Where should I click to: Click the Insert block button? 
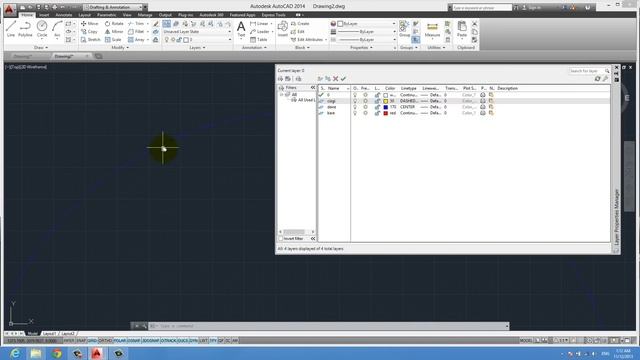(x=282, y=29)
